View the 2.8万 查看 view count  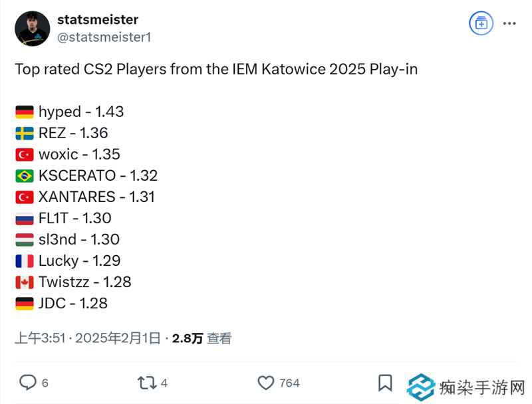pos(201,338)
